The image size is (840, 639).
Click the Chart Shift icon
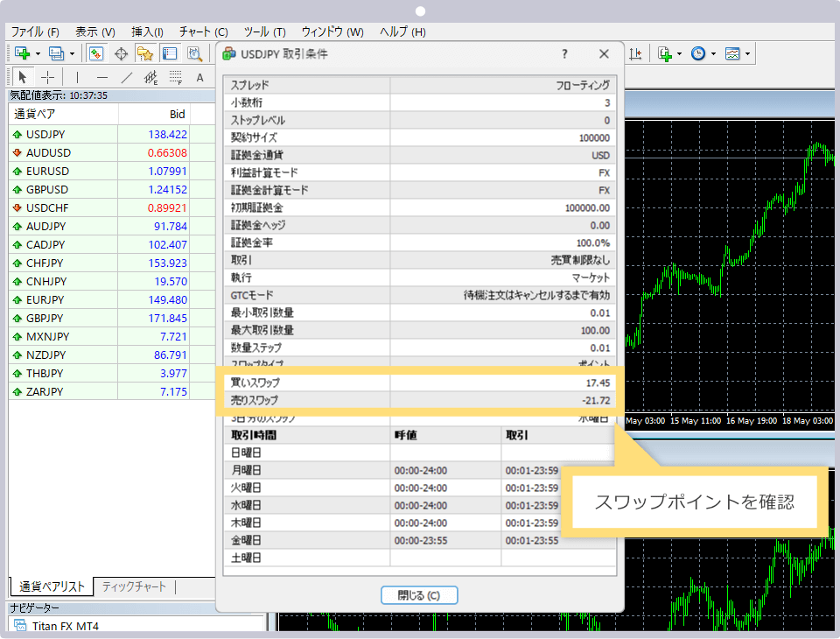pos(635,53)
